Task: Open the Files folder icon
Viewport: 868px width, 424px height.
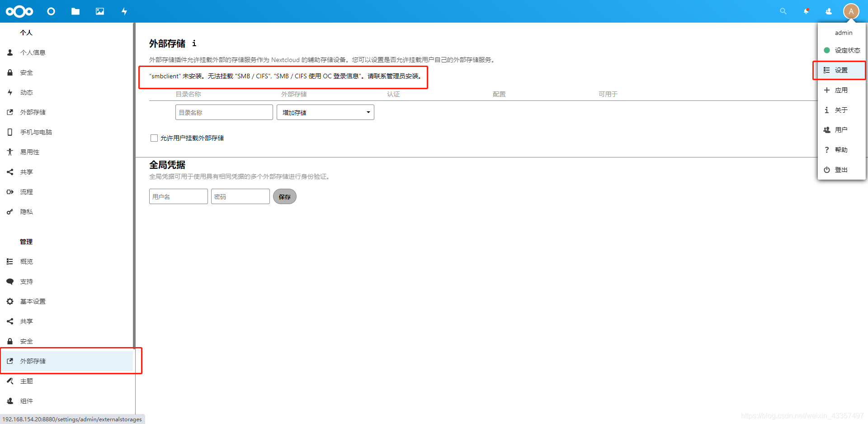Action: pos(75,11)
